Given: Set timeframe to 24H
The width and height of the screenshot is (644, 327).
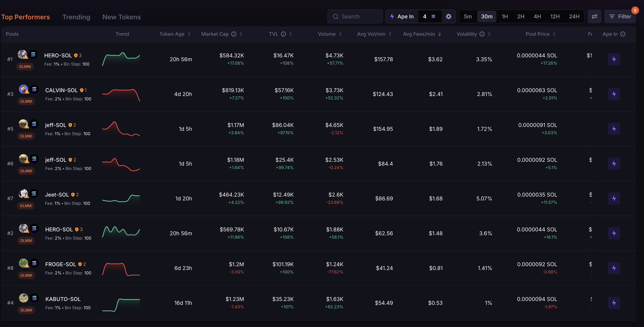Looking at the screenshot, I should (574, 16).
